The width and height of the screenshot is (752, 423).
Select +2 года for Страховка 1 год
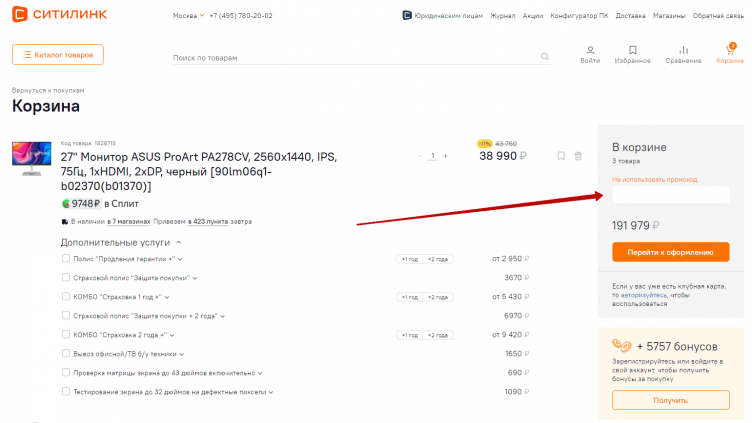(x=438, y=297)
